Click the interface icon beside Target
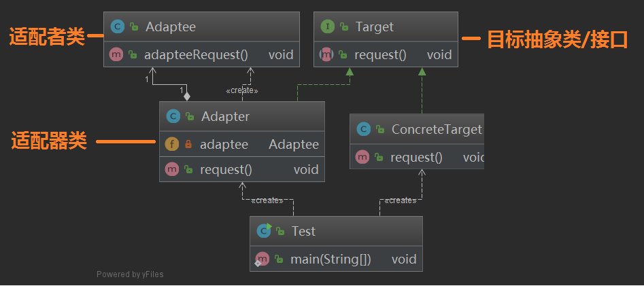644x286 pixels. pyautogui.click(x=327, y=27)
